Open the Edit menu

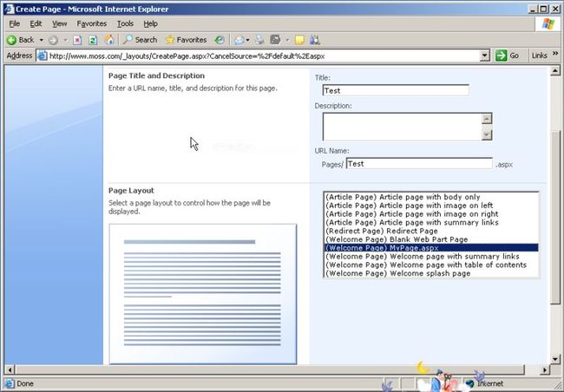pos(36,23)
